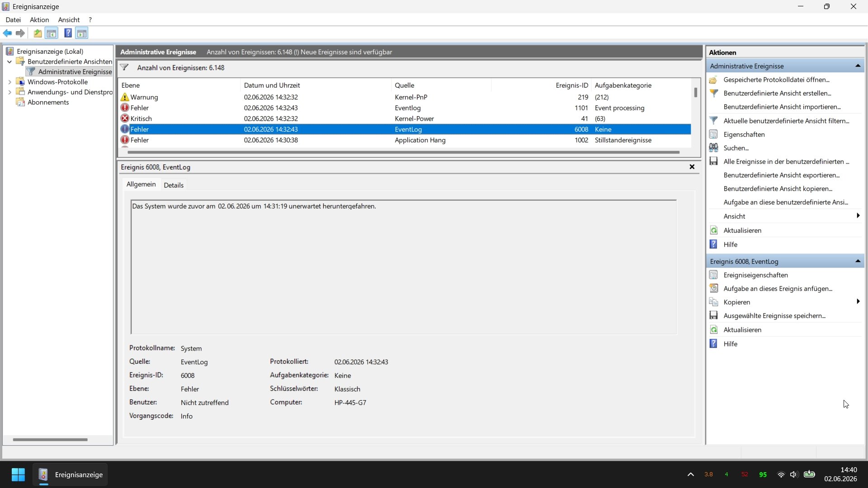
Task: Open the Ansicht submenu arrow in Aktionen
Action: pyautogui.click(x=858, y=216)
